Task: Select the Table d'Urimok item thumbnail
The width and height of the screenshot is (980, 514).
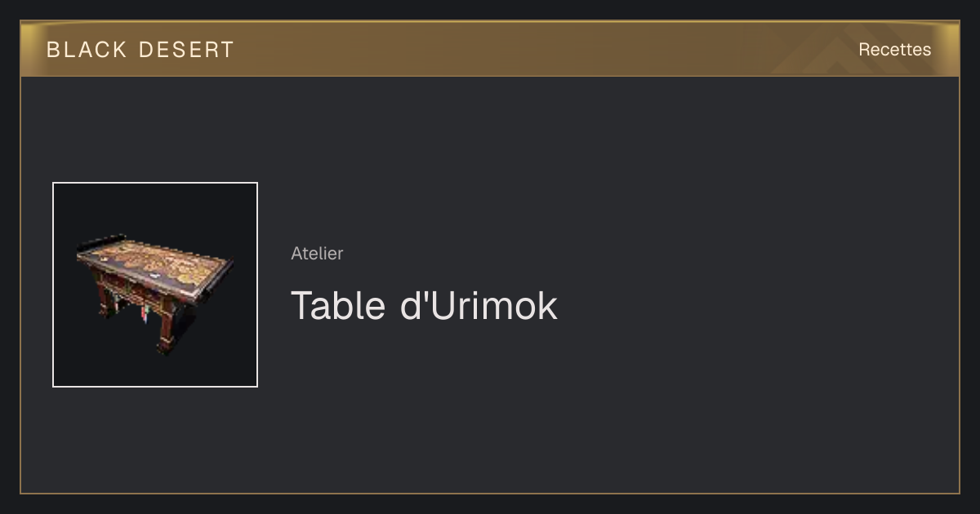Action: 155,285
